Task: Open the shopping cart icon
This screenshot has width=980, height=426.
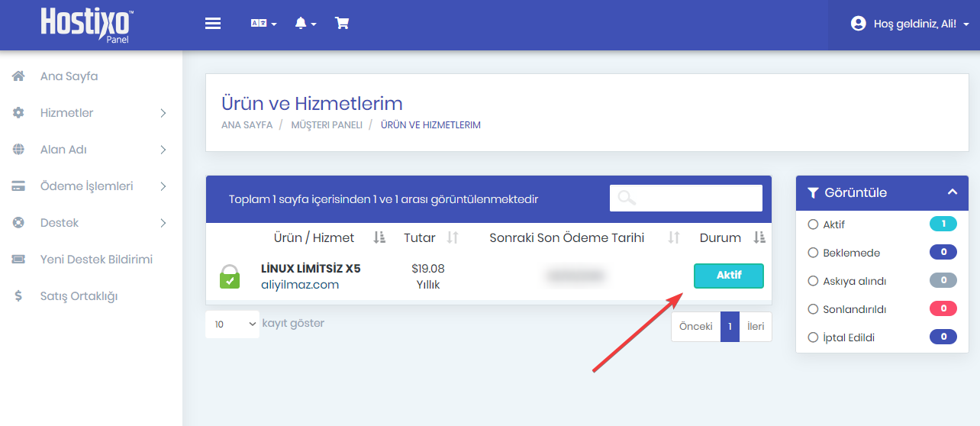Action: (x=342, y=24)
